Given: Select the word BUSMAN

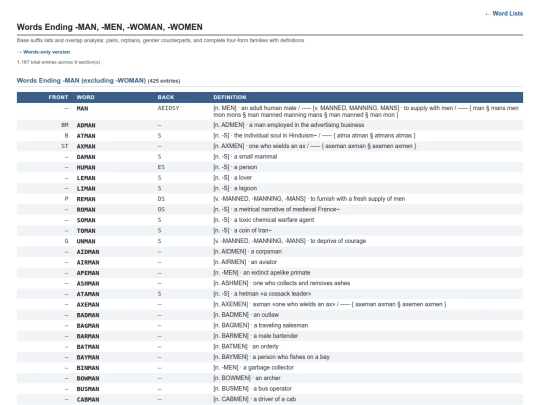Looking at the screenshot, I should point(88,389).
